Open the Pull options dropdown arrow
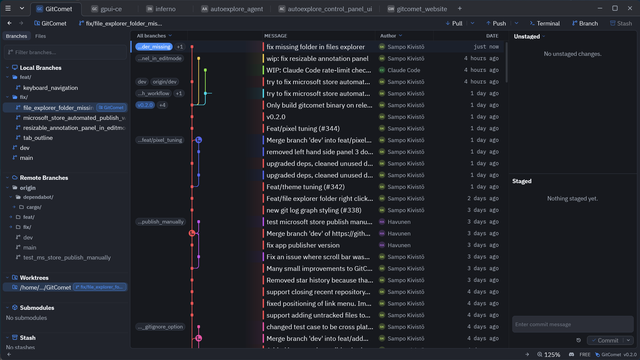Image resolution: width=640 pixels, height=360 pixels. [472, 23]
